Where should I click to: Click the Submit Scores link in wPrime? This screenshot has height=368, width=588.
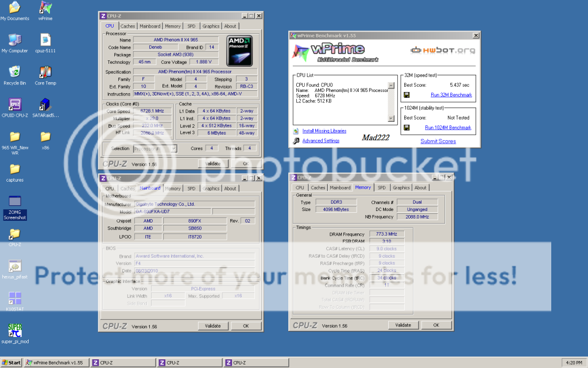(438, 141)
